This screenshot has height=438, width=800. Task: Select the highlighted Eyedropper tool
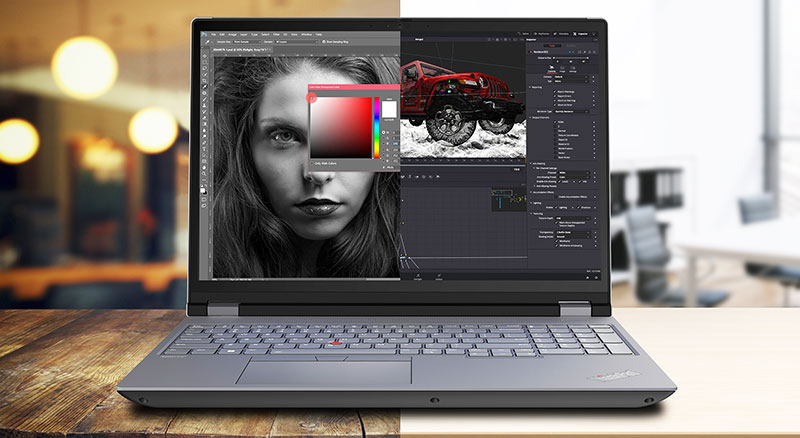[205, 87]
